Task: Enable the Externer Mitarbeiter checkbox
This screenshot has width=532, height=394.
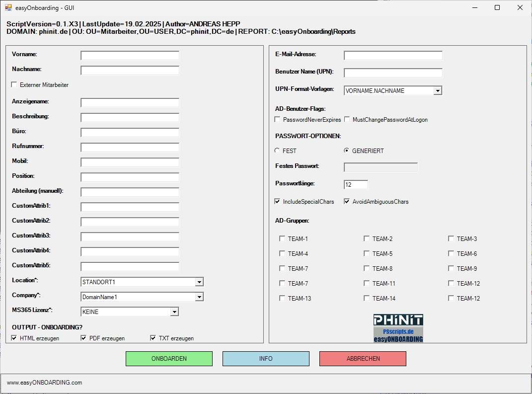Action: (14, 84)
